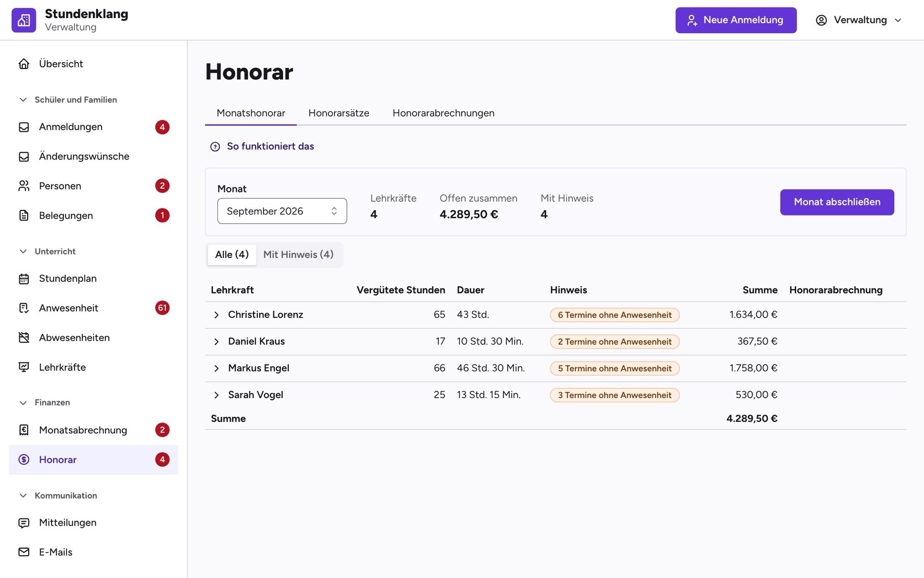Switch to the Honorarsätze tab
Image resolution: width=924 pixels, height=578 pixels.
tap(339, 113)
